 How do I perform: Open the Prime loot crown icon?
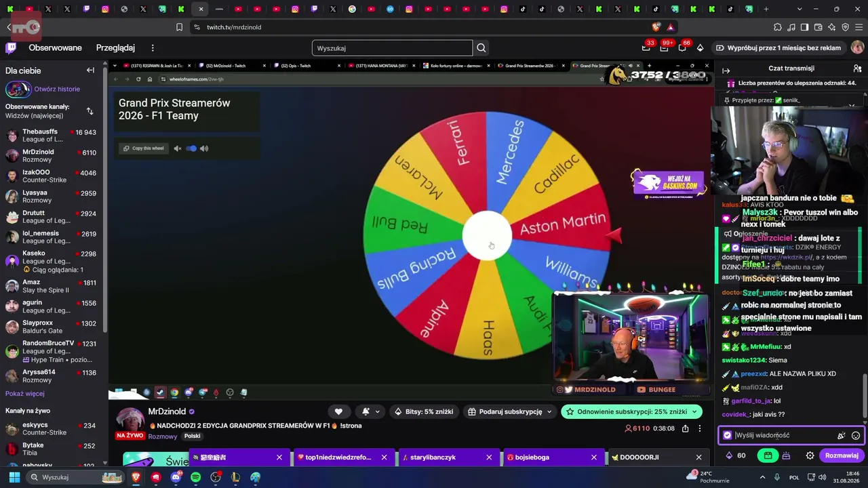coord(646,48)
